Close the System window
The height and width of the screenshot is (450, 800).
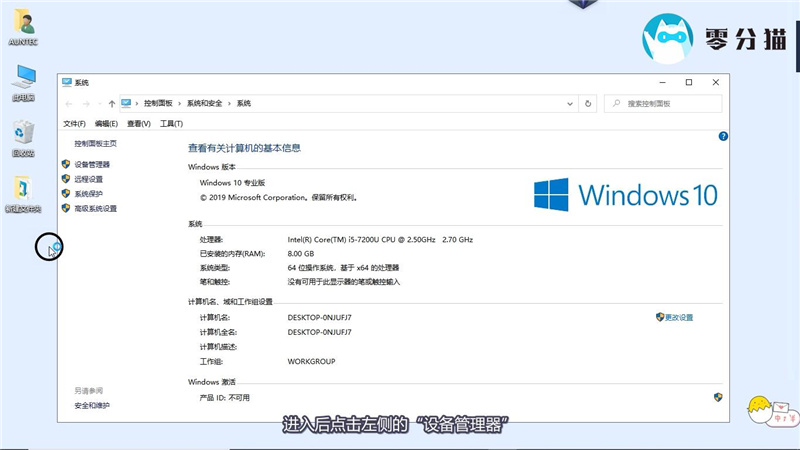[716, 82]
